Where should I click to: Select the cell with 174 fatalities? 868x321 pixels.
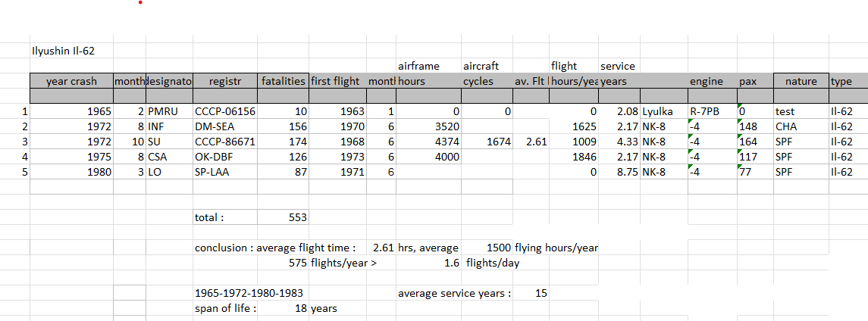coord(283,142)
